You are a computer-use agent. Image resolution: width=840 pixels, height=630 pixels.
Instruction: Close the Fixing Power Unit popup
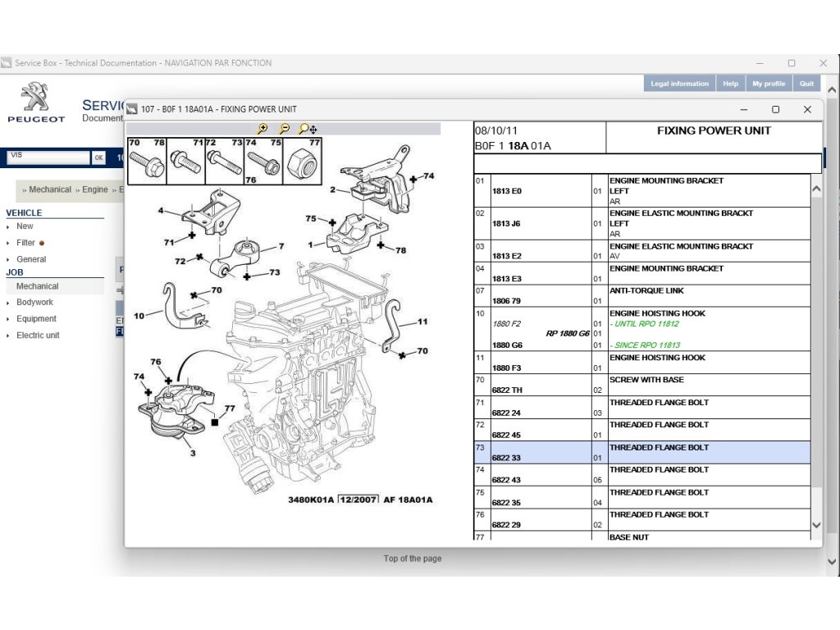click(x=807, y=109)
